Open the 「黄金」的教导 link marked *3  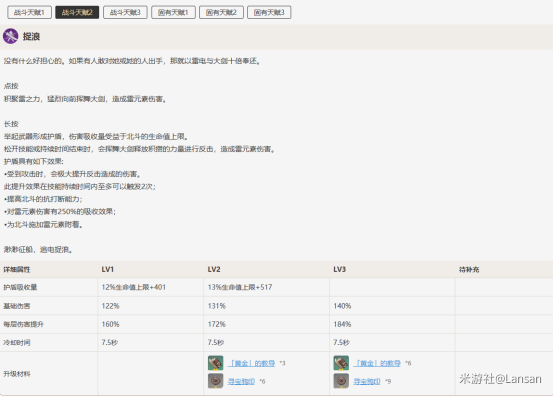point(251,363)
